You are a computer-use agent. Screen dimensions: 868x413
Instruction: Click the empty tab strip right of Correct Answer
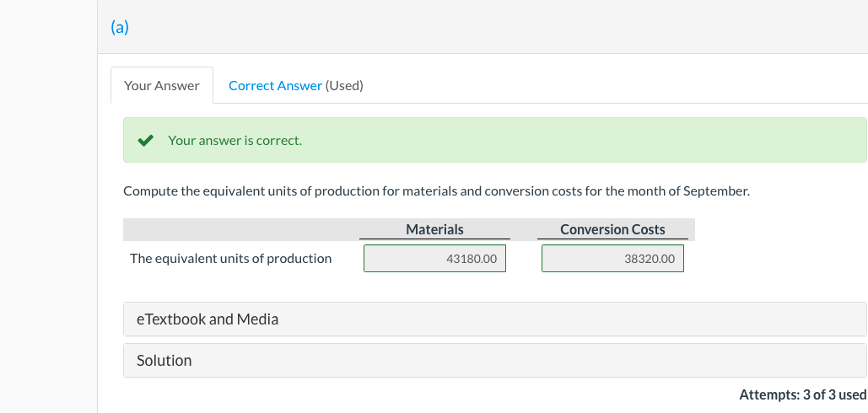[616, 86]
